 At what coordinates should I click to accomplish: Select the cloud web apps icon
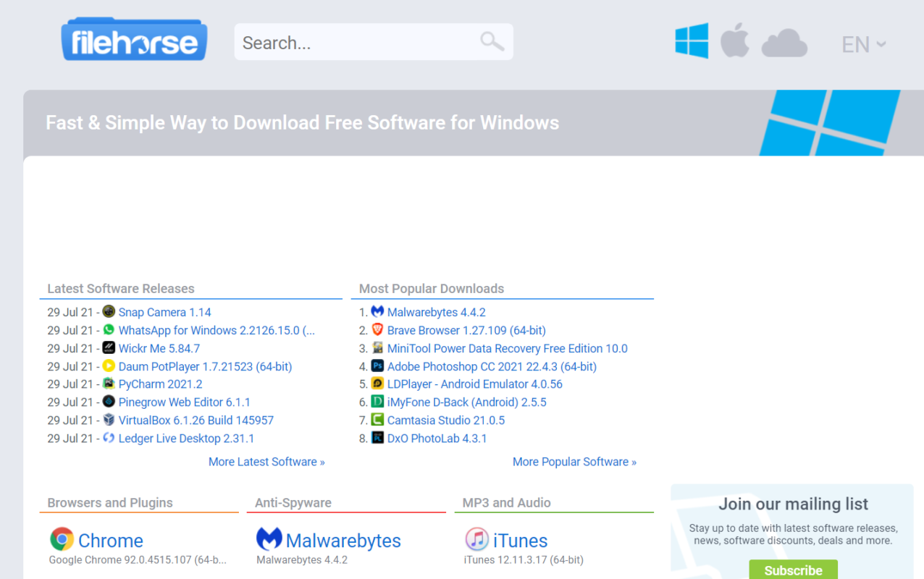click(x=784, y=43)
